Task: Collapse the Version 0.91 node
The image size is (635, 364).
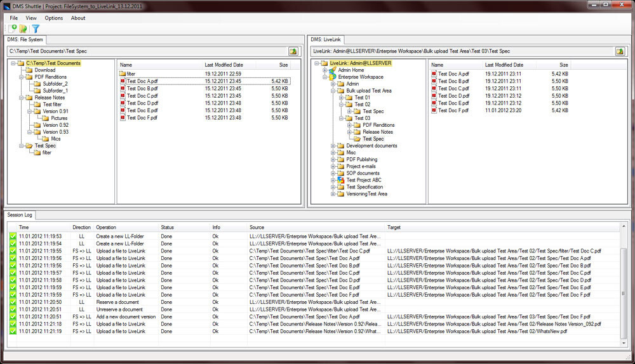Action: pyautogui.click(x=30, y=111)
